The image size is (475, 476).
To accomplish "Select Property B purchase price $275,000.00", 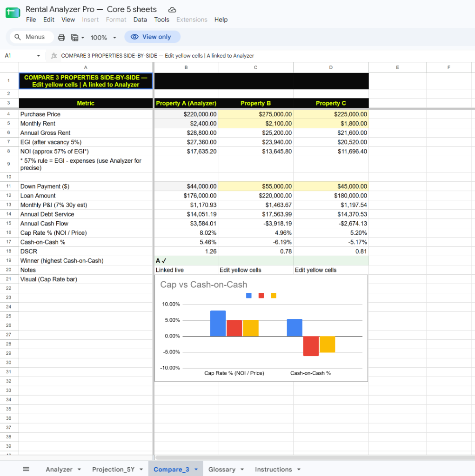I will 255,114.
